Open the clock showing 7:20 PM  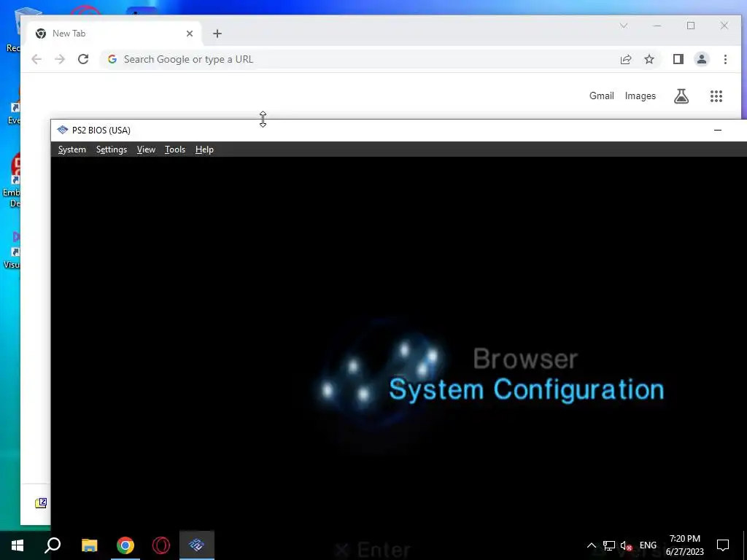(684, 545)
